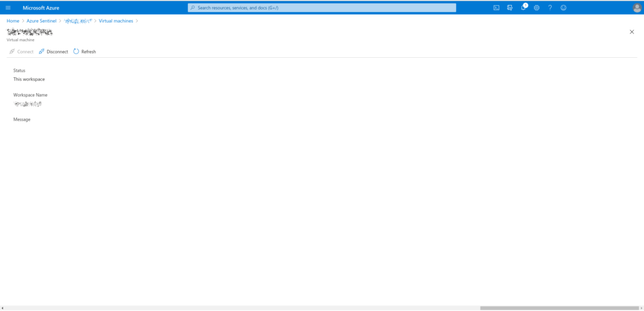Viewport: 644px width, 311px height.
Task: Open portal settings gear icon
Action: (x=536, y=8)
